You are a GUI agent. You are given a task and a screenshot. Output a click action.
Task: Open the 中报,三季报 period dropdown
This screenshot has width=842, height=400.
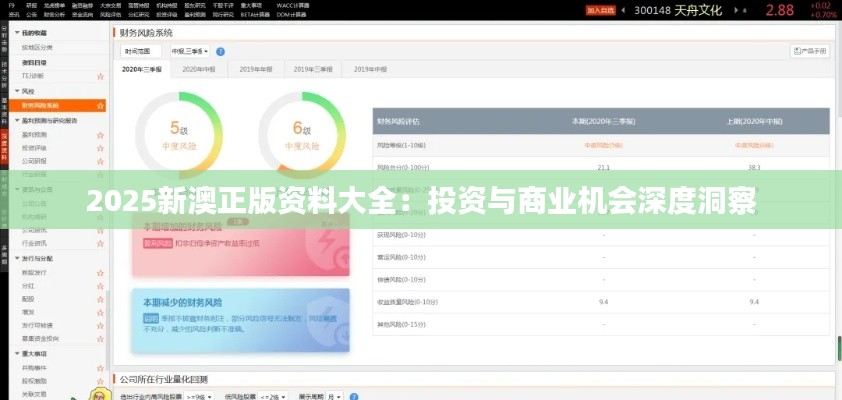pos(188,51)
